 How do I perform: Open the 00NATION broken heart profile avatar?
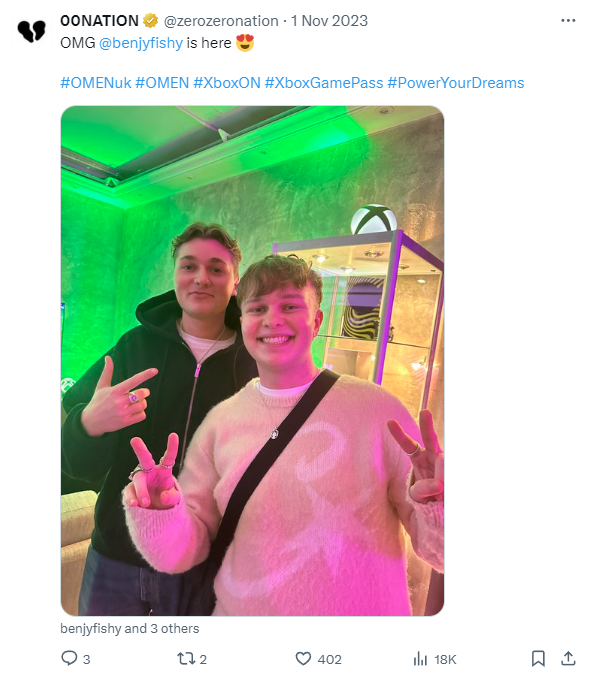[31, 31]
